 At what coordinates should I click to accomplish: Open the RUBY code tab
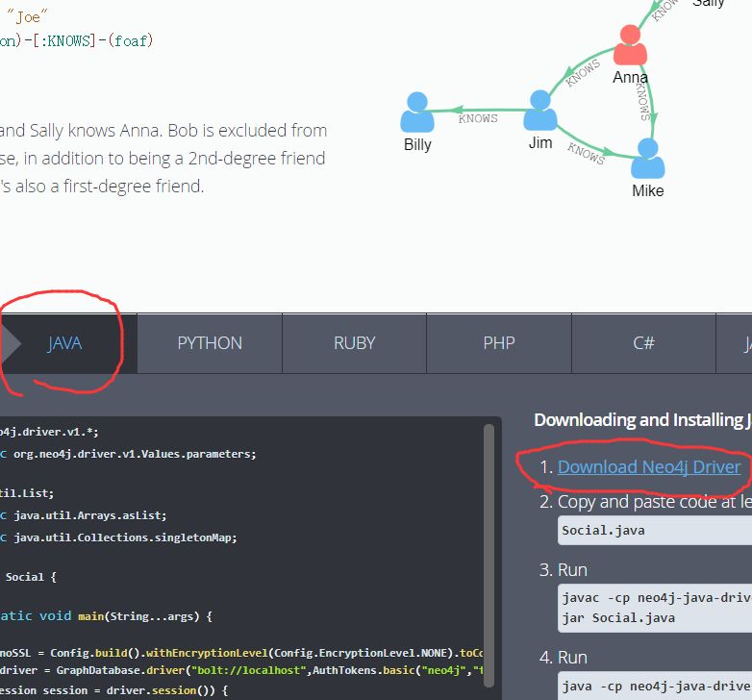coord(355,343)
